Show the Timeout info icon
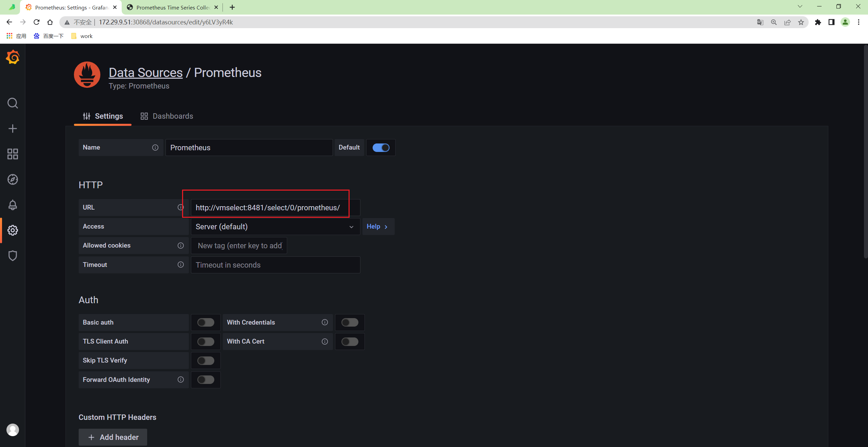The height and width of the screenshot is (447, 868). point(181,265)
